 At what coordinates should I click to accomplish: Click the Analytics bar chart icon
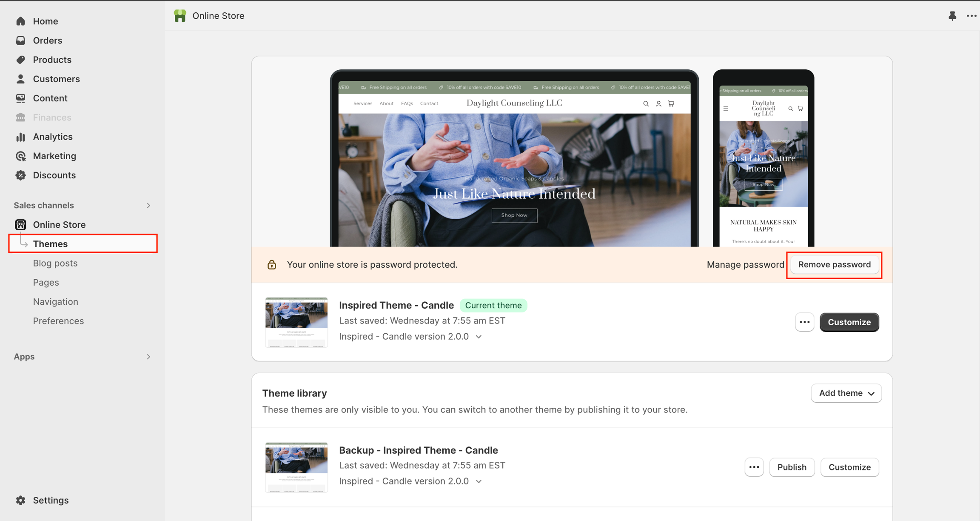20,137
